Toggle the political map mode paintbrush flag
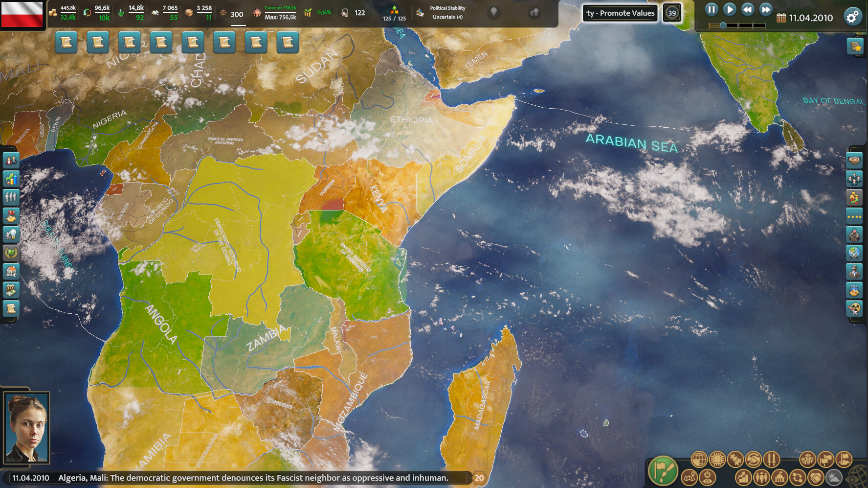The image size is (868, 488). click(663, 471)
